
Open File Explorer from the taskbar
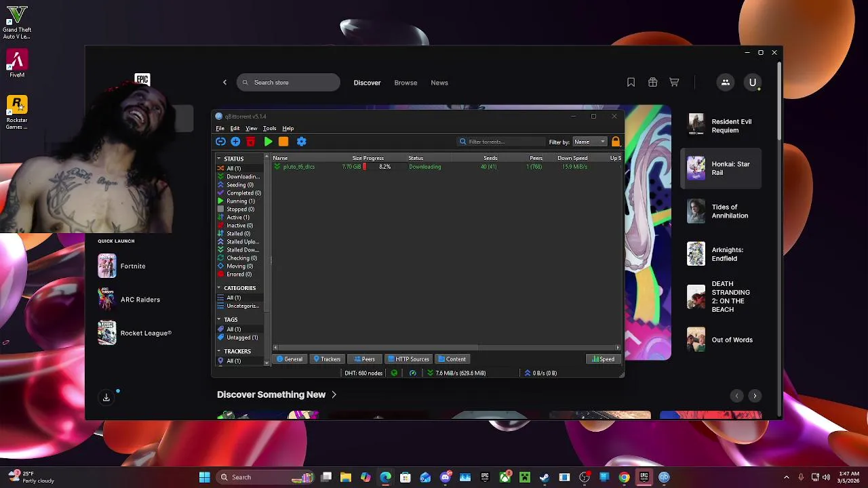tap(346, 477)
